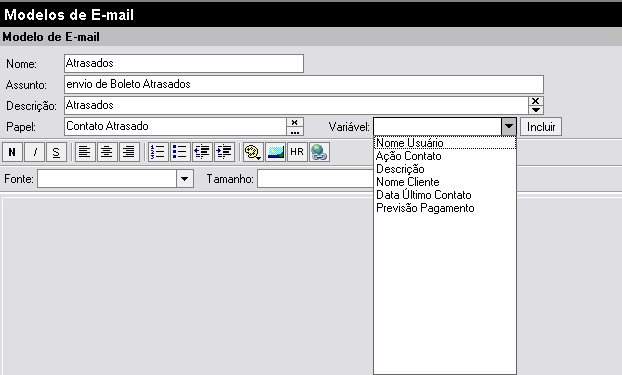Select Nome Cliente variable option

coord(445,182)
